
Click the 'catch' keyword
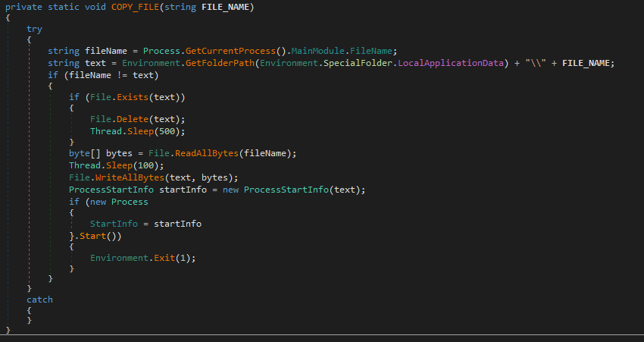point(40,300)
